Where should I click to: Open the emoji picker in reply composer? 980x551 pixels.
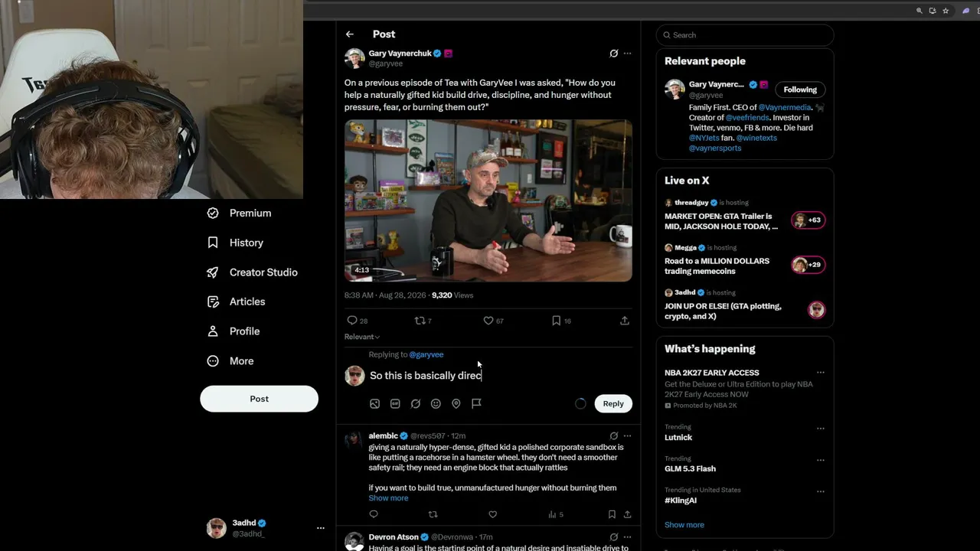(x=436, y=403)
